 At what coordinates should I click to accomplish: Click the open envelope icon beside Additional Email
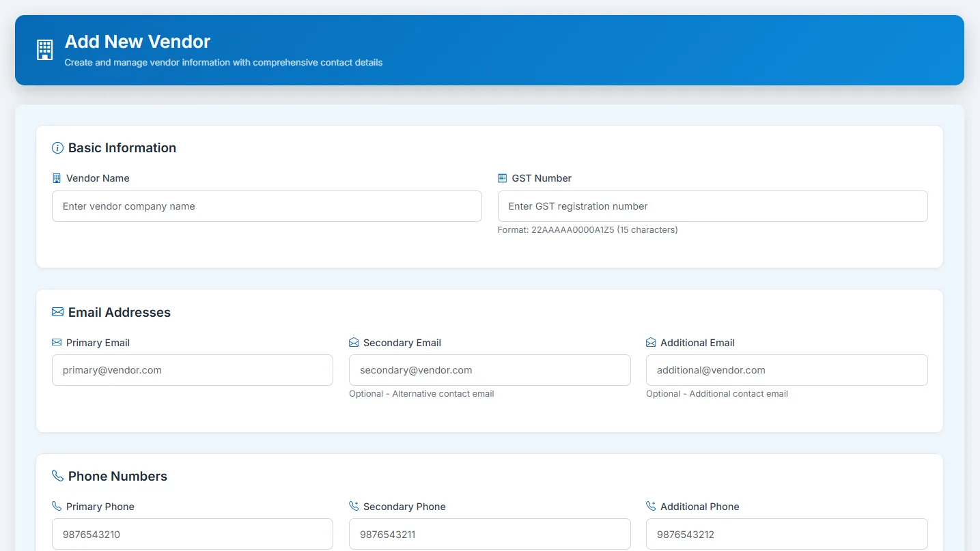651,342
